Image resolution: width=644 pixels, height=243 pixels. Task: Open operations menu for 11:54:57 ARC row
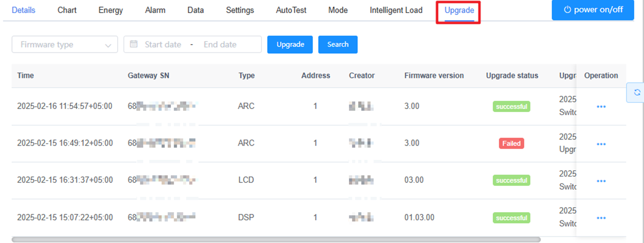click(x=601, y=106)
